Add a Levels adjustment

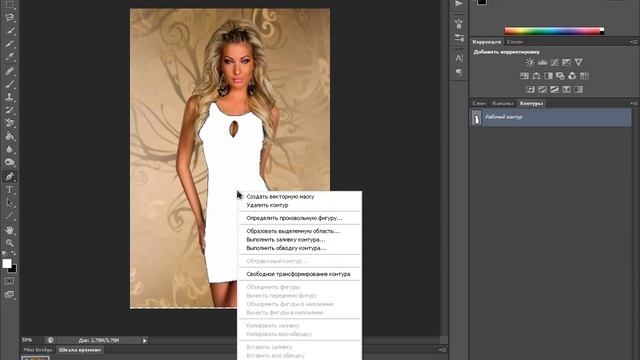pos(542,62)
